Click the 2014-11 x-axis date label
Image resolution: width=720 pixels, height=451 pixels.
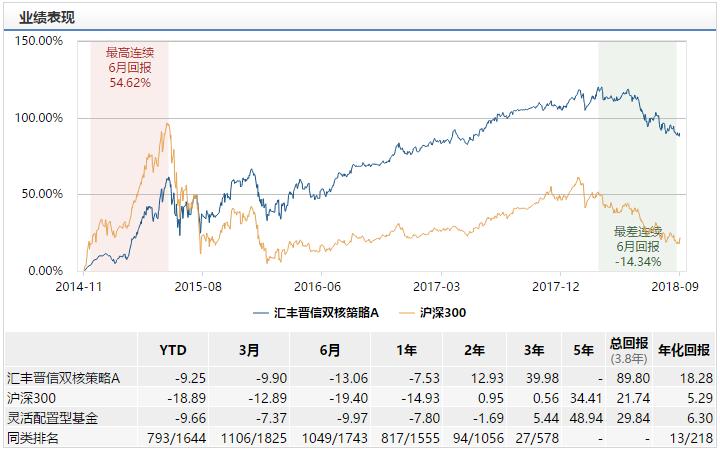click(x=79, y=287)
